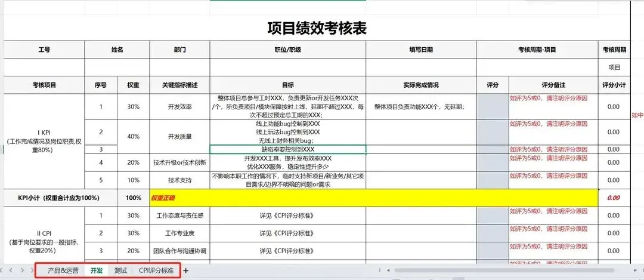The height and width of the screenshot is (280, 644).
Task: Select 详见《CPI评分标准》 in 工作专业度 row
Action: 288,233
